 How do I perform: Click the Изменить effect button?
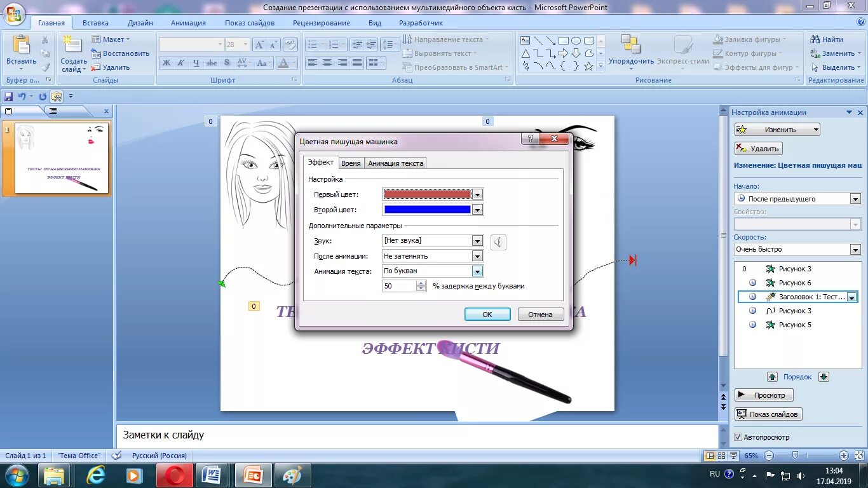[x=778, y=129]
